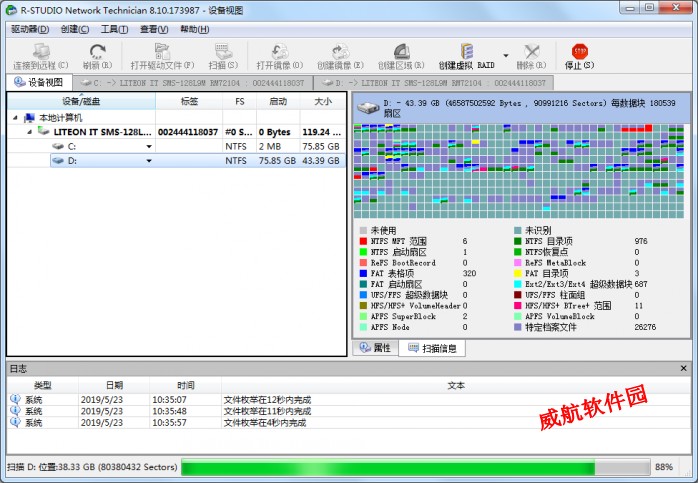Click the red MFT blocks in the scan map
Image resolution: width=698 pixels, height=483 pixels.
coord(637,129)
